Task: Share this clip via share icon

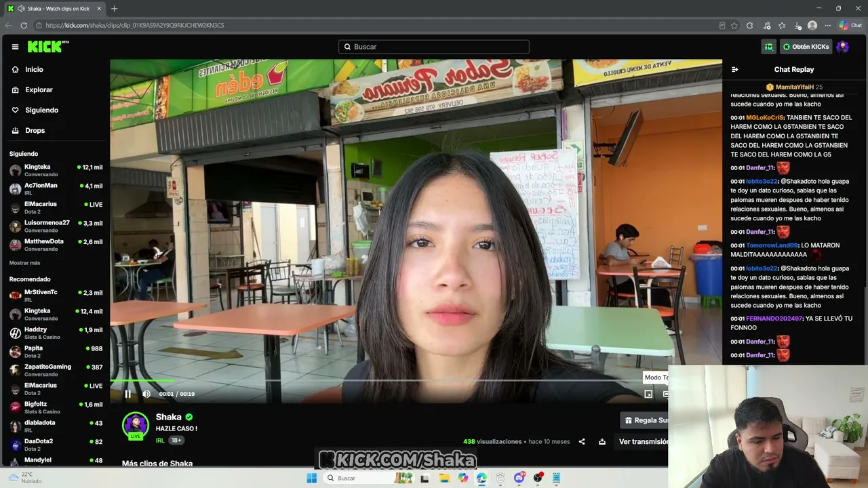Action: pos(582,442)
